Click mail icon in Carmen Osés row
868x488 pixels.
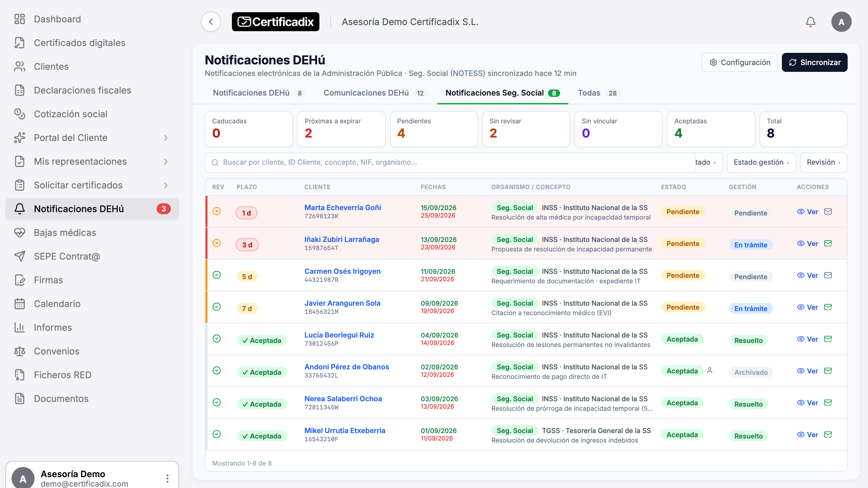(828, 275)
